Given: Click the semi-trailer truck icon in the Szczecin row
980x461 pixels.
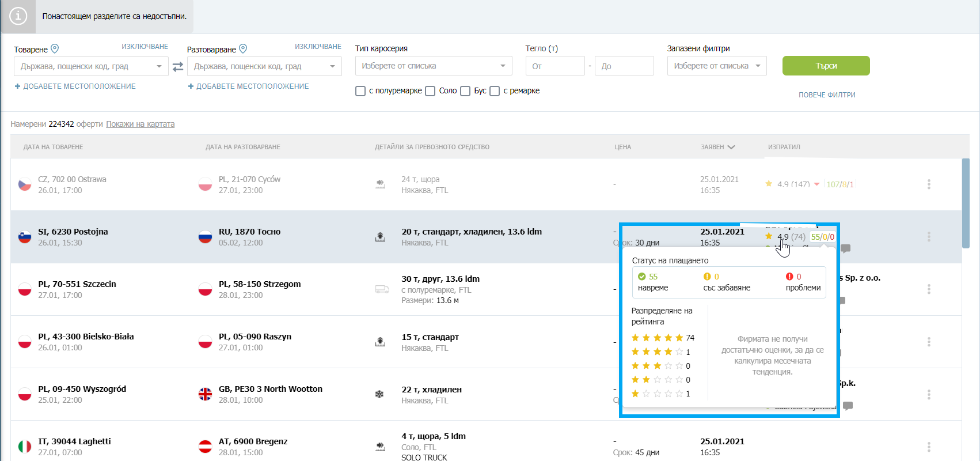Looking at the screenshot, I should click(382, 289).
